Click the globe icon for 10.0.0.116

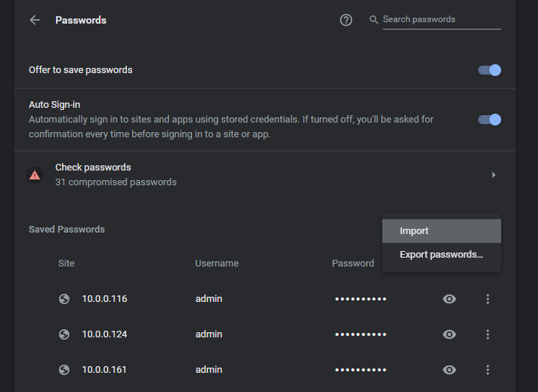pyautogui.click(x=64, y=299)
